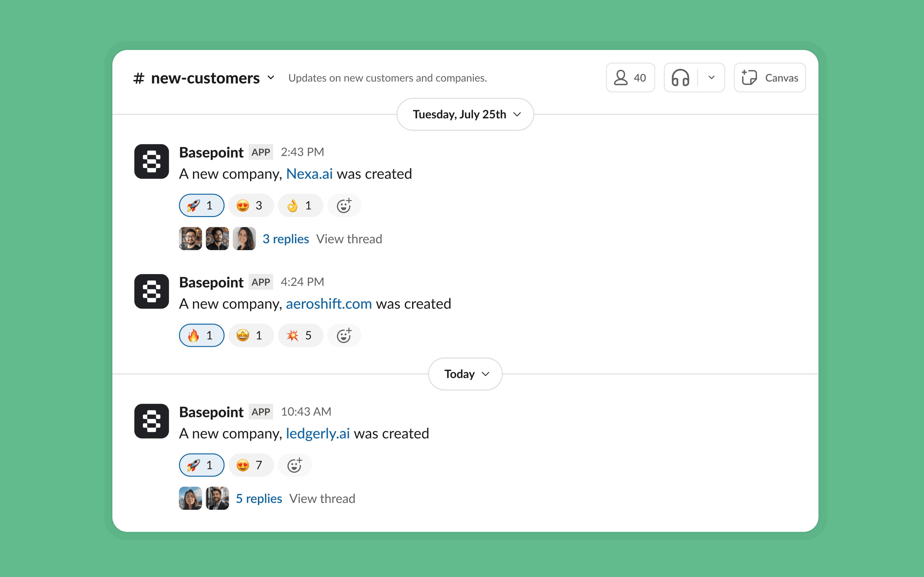This screenshot has height=577, width=924.
Task: Toggle rocket reaction on the Nexa.ai message
Action: pyautogui.click(x=201, y=206)
